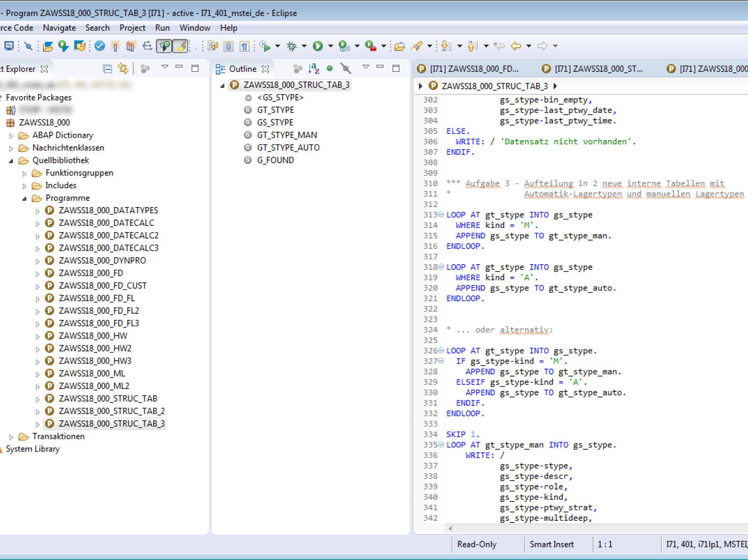
Task: Close the Outline view tab
Action: pyautogui.click(x=266, y=69)
